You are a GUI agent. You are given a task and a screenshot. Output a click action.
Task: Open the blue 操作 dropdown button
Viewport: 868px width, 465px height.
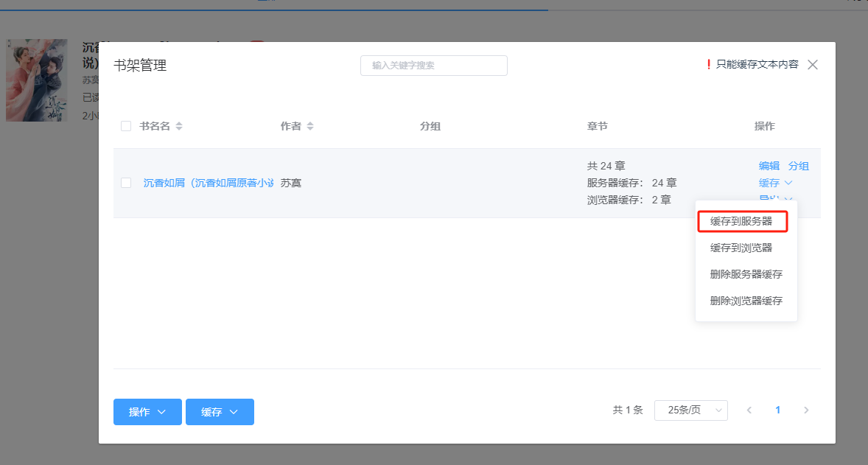point(148,412)
